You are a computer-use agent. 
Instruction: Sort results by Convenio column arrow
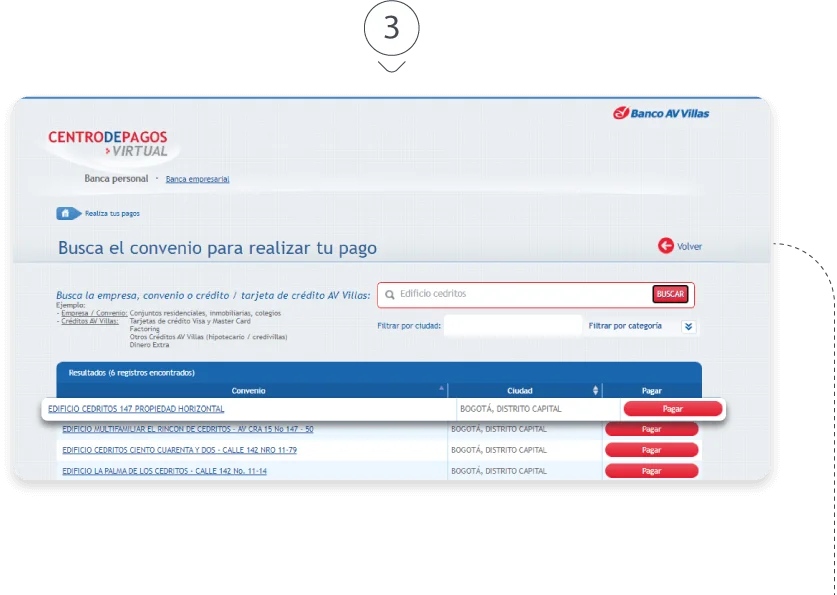coord(441,390)
